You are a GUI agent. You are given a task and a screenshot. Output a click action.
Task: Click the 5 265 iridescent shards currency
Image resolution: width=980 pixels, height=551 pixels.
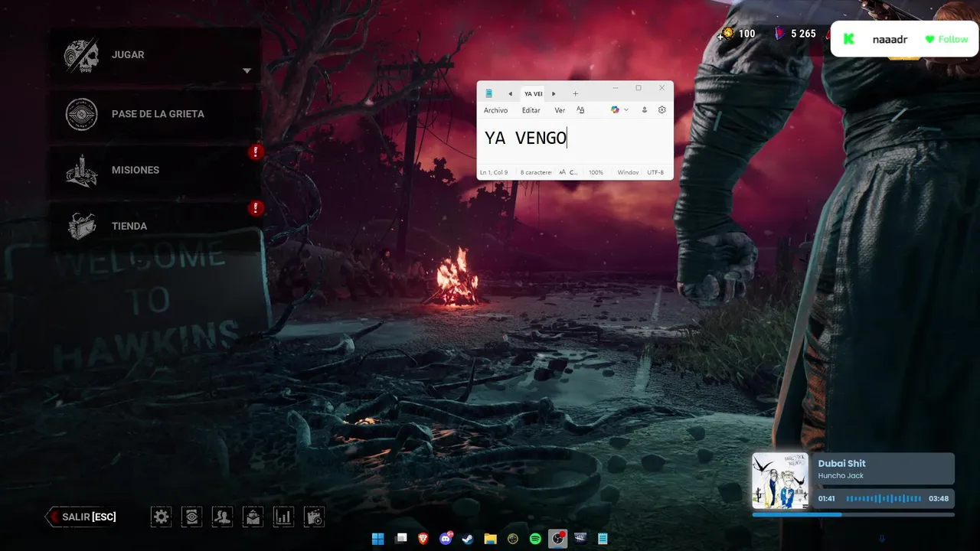pyautogui.click(x=795, y=34)
